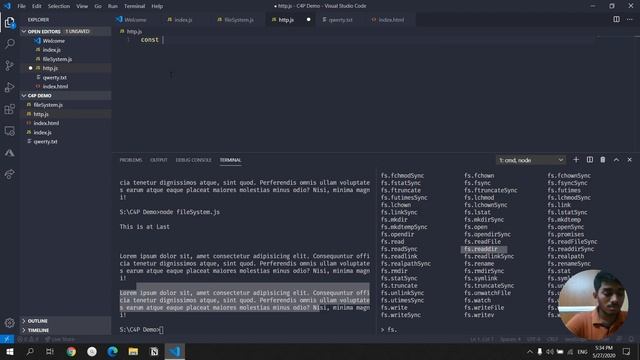Create a new terminal with plus icon

(576, 160)
